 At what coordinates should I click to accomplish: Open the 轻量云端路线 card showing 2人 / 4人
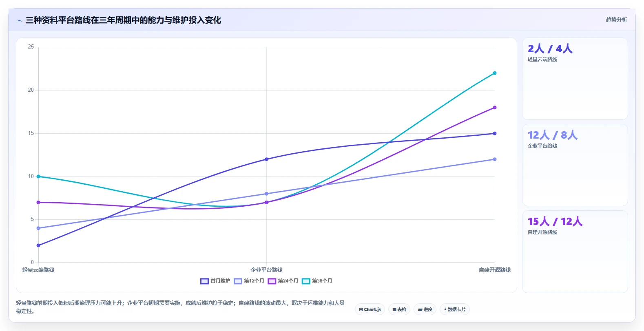click(575, 79)
